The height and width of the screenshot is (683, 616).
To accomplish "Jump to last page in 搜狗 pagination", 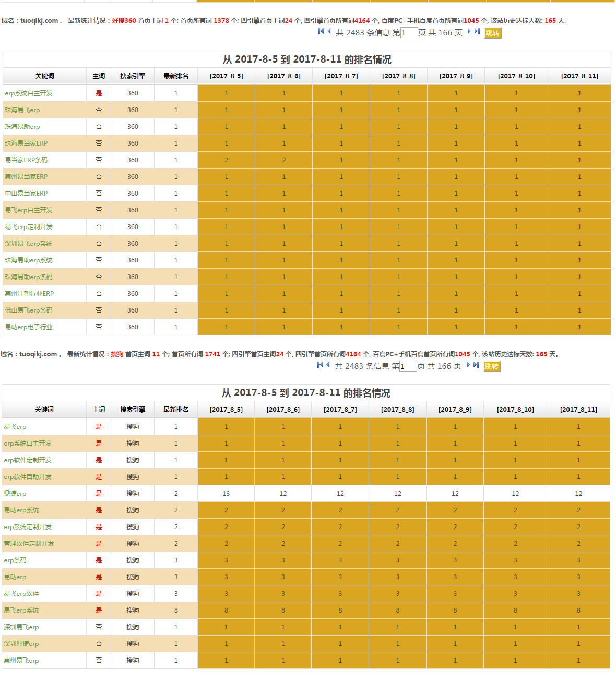I will pos(476,365).
